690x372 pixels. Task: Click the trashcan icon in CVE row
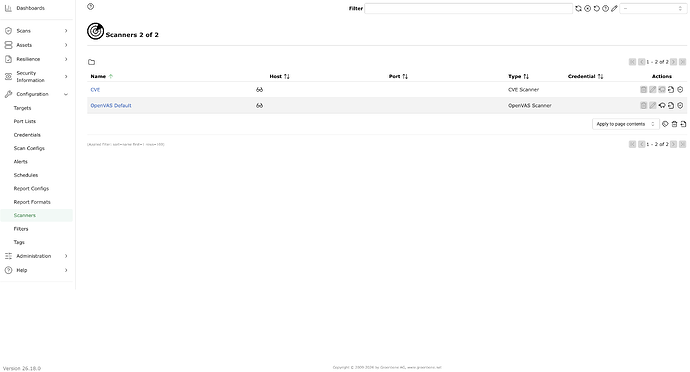point(643,90)
